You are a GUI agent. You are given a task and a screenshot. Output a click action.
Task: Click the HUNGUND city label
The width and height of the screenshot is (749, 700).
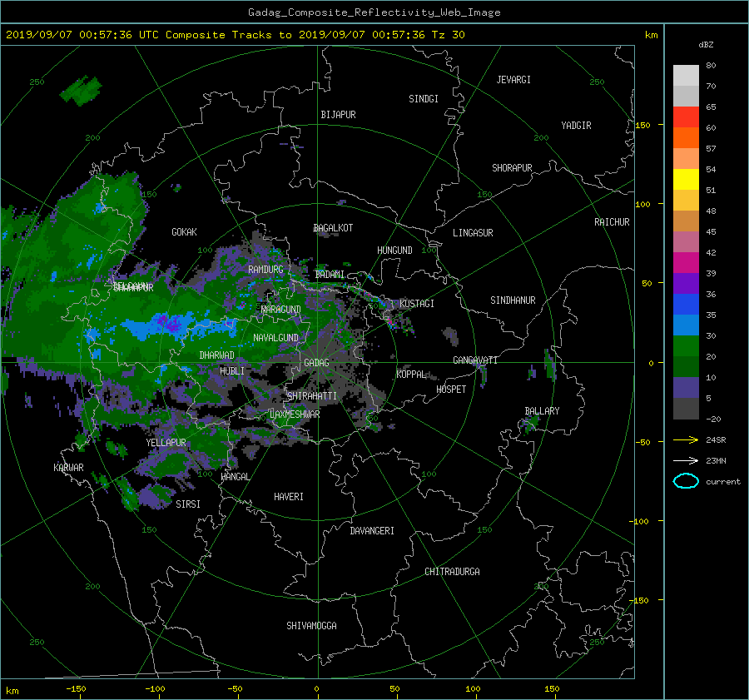(394, 251)
